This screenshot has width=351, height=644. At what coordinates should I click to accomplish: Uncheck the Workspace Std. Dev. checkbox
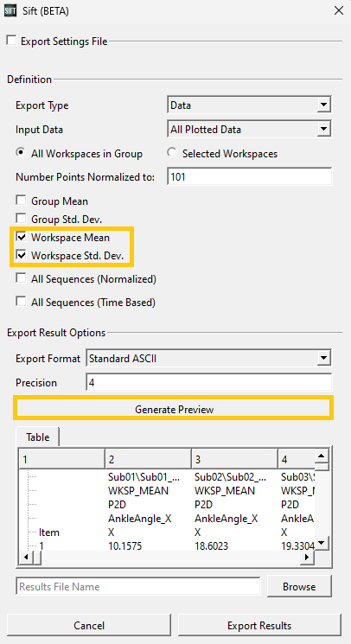coord(21,256)
